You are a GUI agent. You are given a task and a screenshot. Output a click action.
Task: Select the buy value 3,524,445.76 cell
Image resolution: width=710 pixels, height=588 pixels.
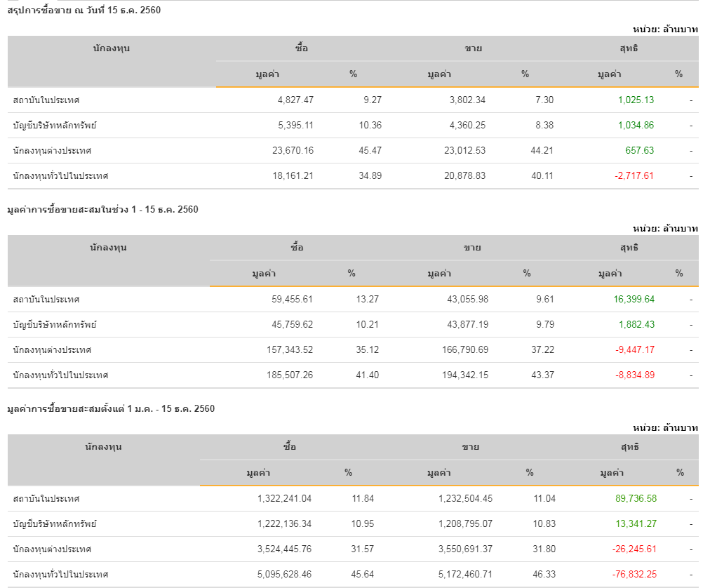[x=284, y=549]
